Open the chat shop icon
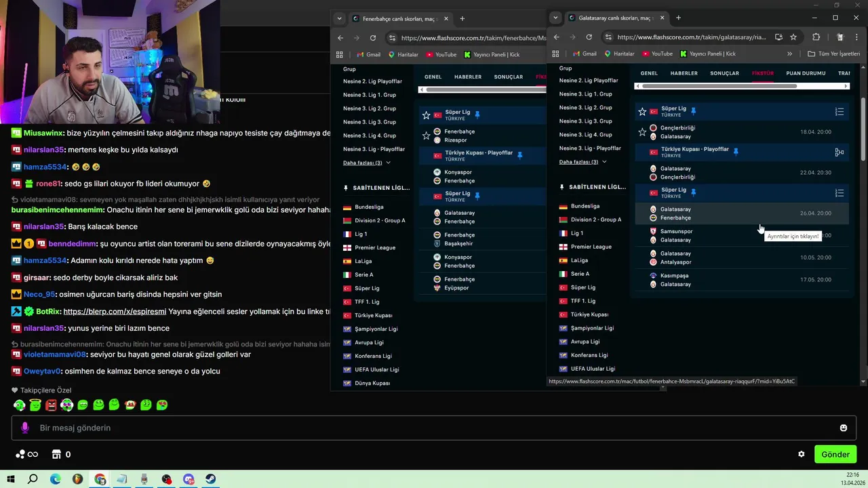The height and width of the screenshot is (488, 868). pyautogui.click(x=57, y=454)
